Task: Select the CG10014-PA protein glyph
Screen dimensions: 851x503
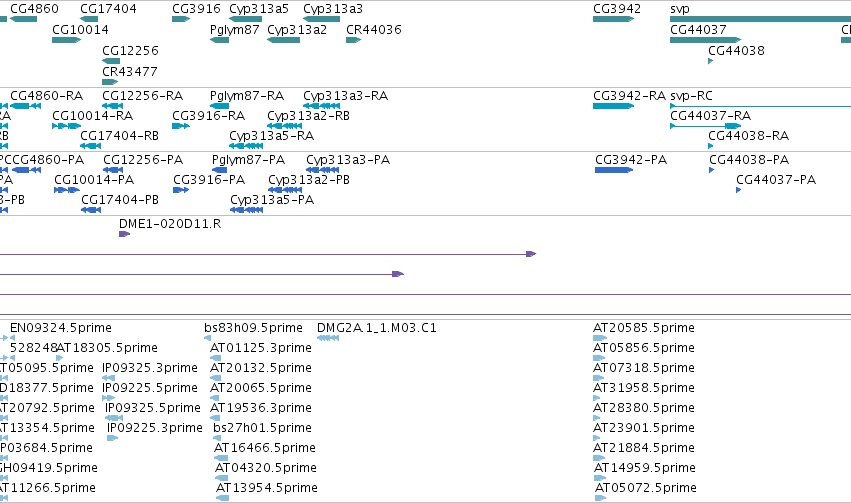Action: [67, 190]
